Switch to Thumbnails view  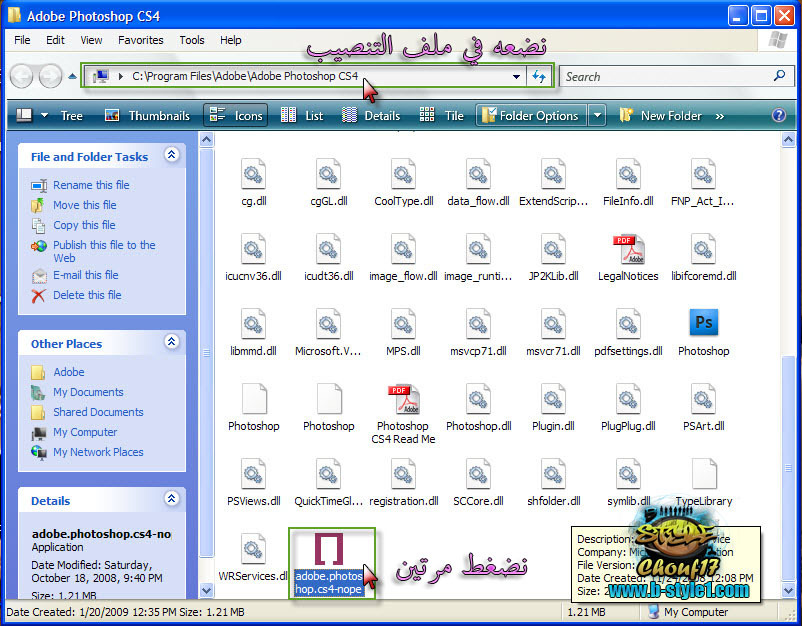147,116
